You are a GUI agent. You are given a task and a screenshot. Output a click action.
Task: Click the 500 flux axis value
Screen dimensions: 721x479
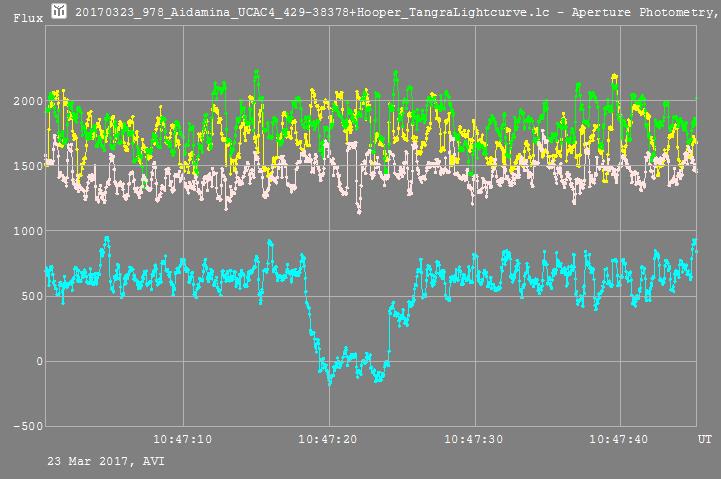(x=32, y=297)
